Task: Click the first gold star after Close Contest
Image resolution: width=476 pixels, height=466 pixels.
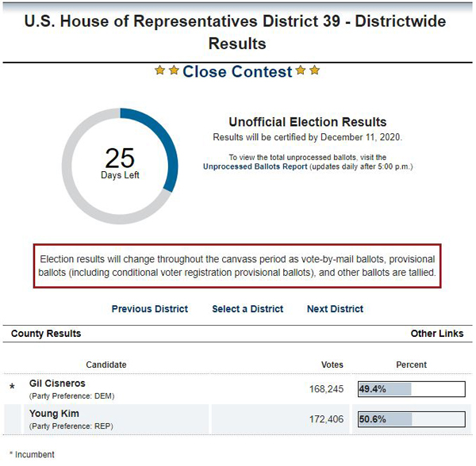Action: click(301, 71)
